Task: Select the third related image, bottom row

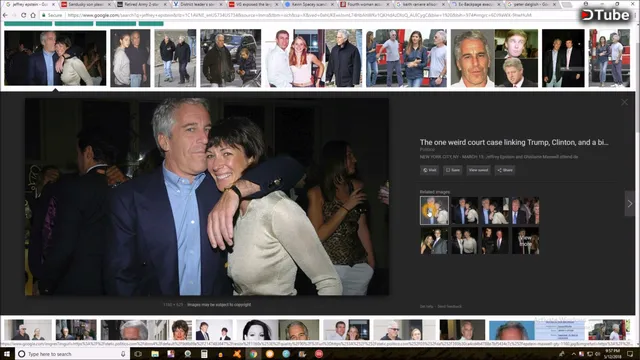Action: [x=495, y=241]
